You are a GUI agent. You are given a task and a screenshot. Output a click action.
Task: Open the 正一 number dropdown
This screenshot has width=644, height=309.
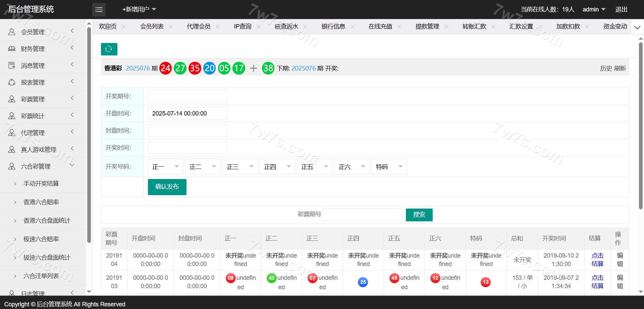(x=165, y=167)
